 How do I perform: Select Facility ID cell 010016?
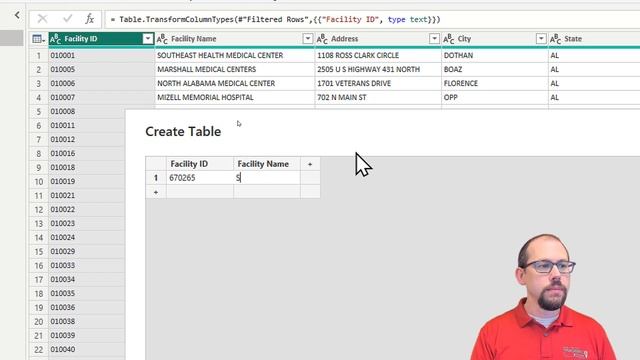coord(87,153)
